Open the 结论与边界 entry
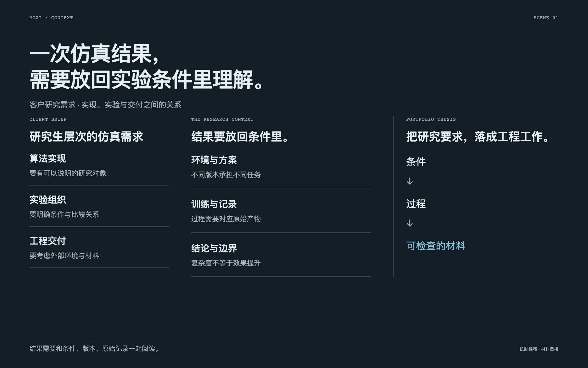Screen dimensions: 588x368 214,248
